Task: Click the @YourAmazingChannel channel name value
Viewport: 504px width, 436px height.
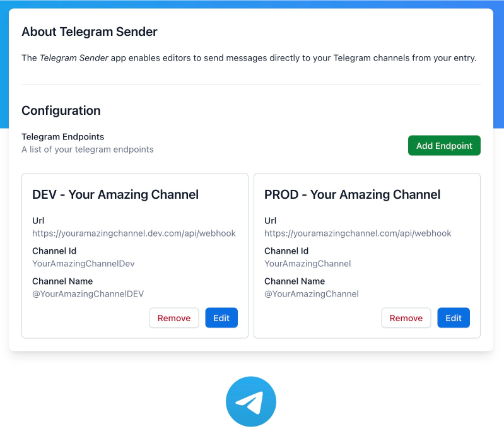Action: (x=312, y=294)
